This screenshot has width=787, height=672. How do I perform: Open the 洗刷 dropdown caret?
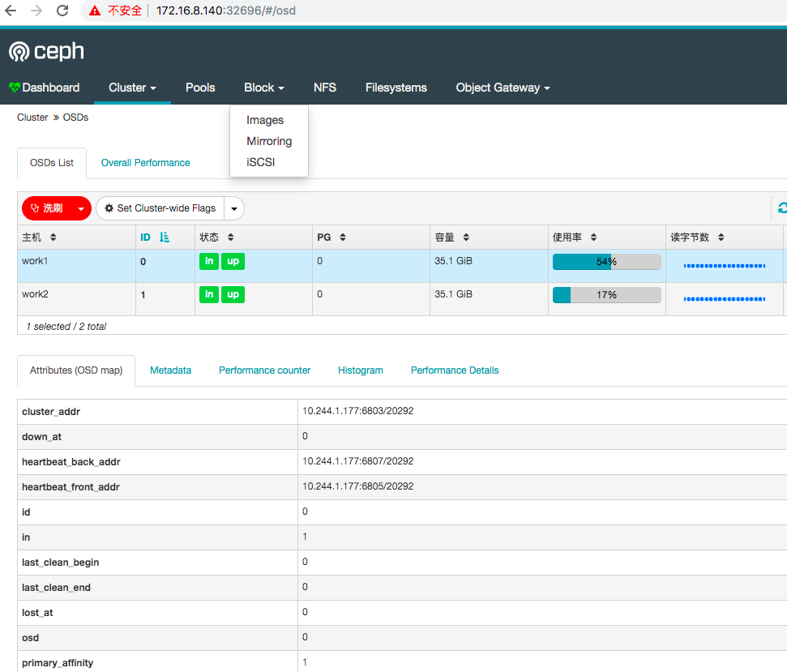coord(81,209)
